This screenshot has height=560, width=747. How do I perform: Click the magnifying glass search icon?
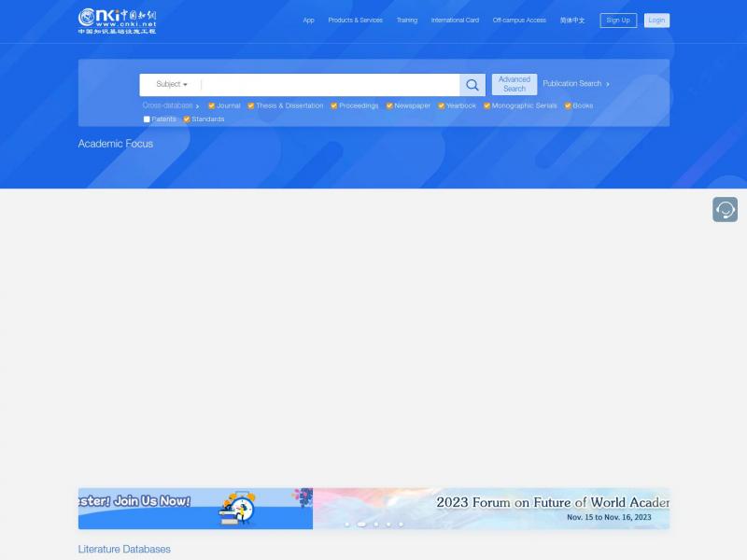coord(472,85)
